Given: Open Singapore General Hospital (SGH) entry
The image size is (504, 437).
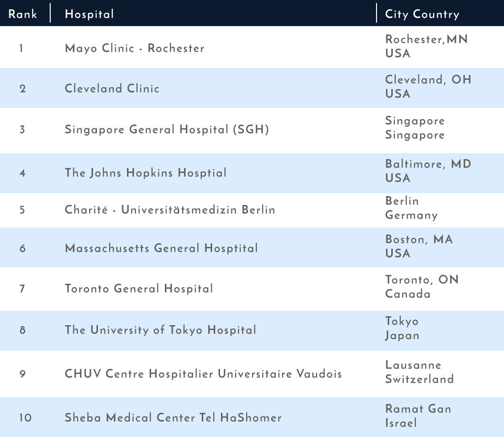Looking at the screenshot, I should (x=167, y=130).
